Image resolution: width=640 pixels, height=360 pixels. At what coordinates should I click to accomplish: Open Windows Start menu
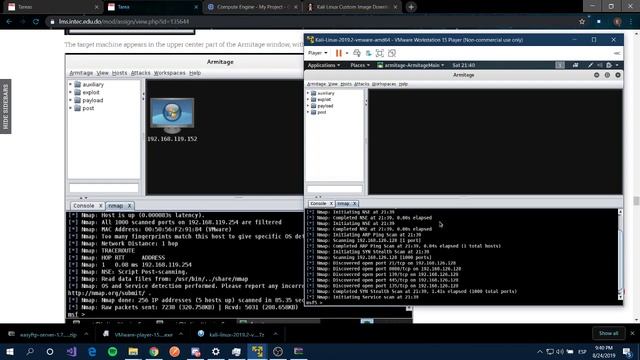10,351
